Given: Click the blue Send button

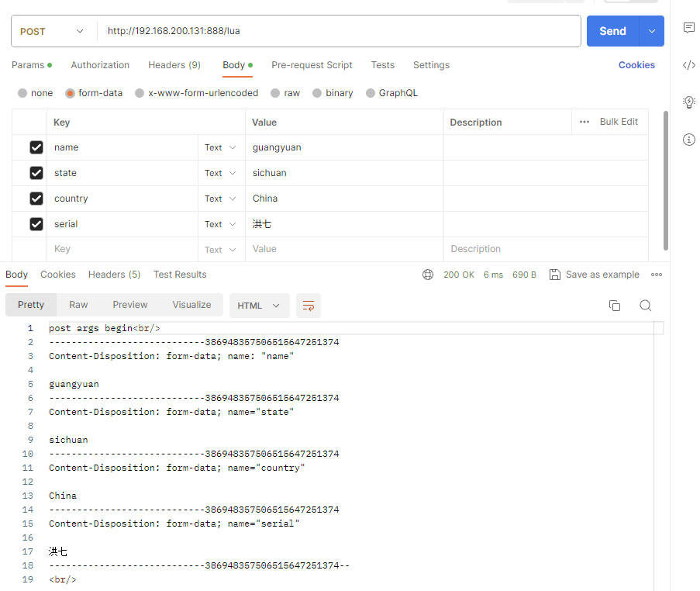Looking at the screenshot, I should (612, 31).
